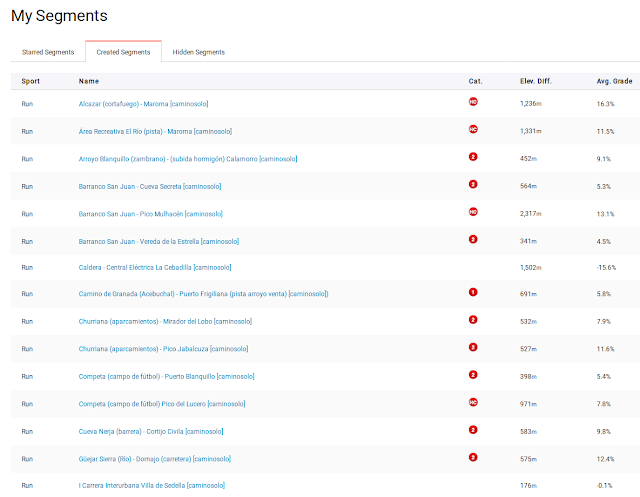640x497 pixels.
Task: Click the Name column header
Action: (x=90, y=80)
